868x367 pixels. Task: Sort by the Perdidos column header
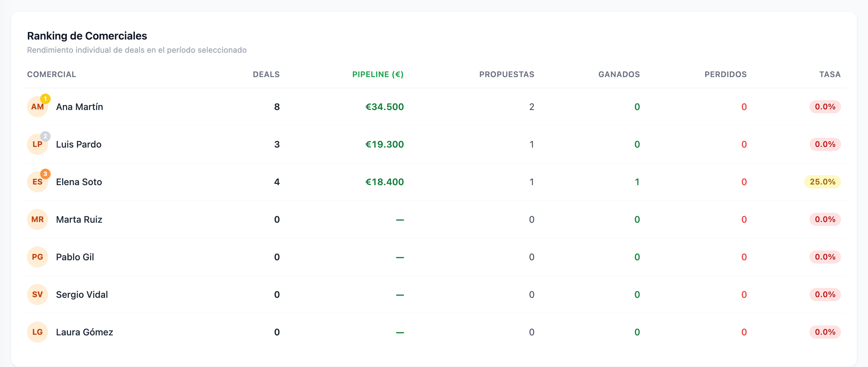click(x=726, y=74)
